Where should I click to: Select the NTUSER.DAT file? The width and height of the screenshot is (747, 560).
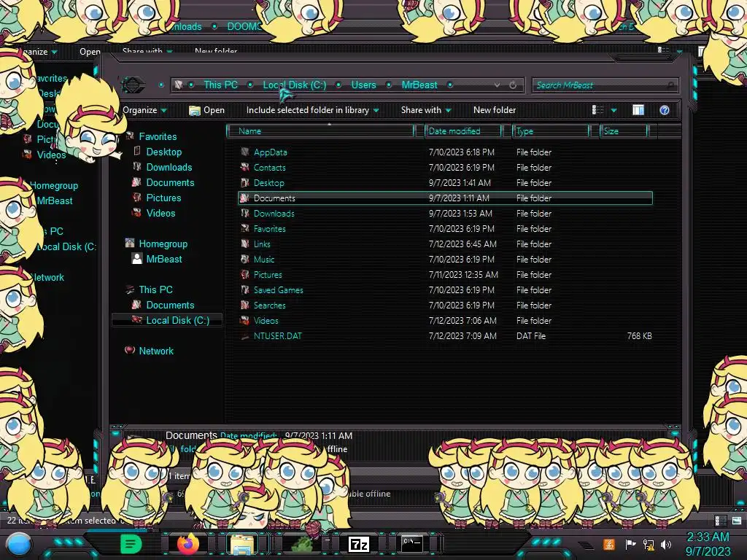[277, 335]
